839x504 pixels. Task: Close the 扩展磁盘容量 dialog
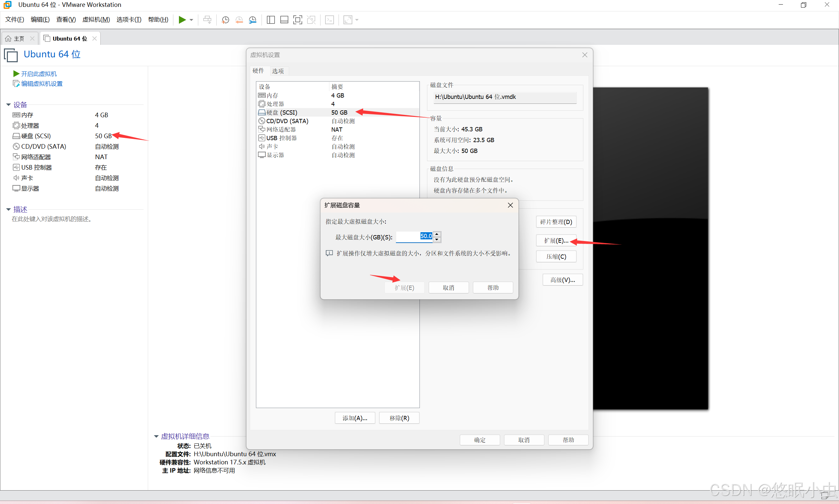[510, 205]
